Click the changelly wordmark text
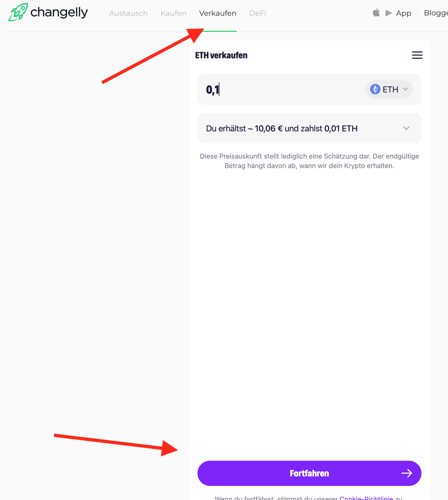 pos(59,12)
